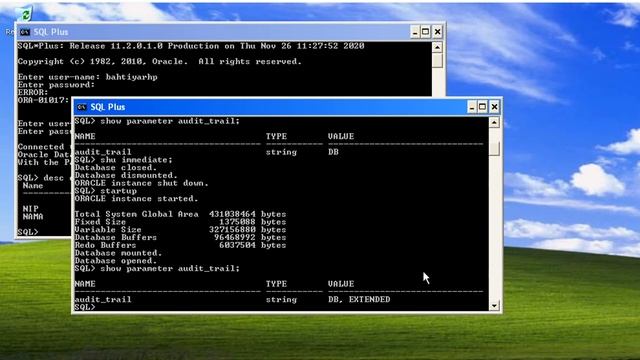
Task: Click the 'Variable Size' line
Action: [x=180, y=229]
